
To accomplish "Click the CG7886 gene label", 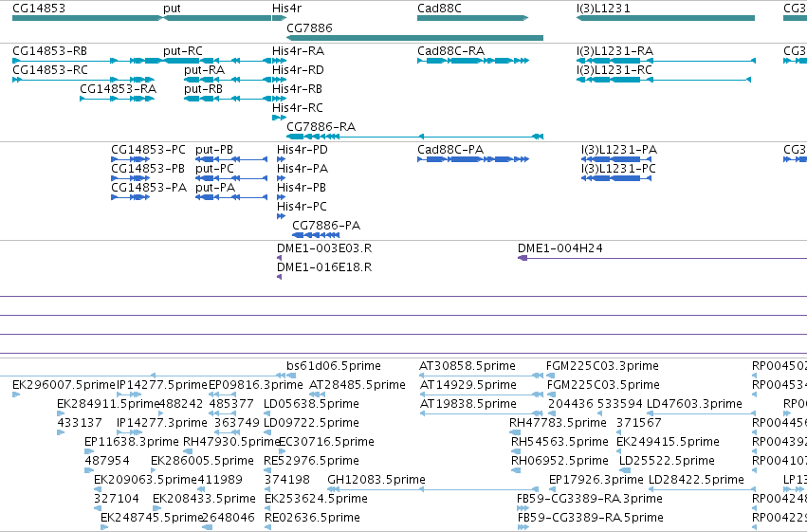I will point(309,28).
